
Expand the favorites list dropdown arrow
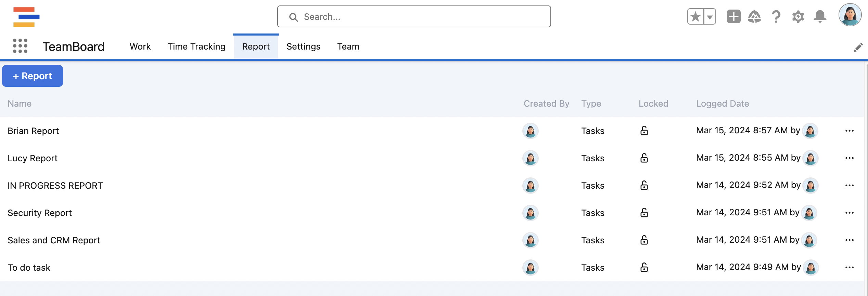click(710, 17)
